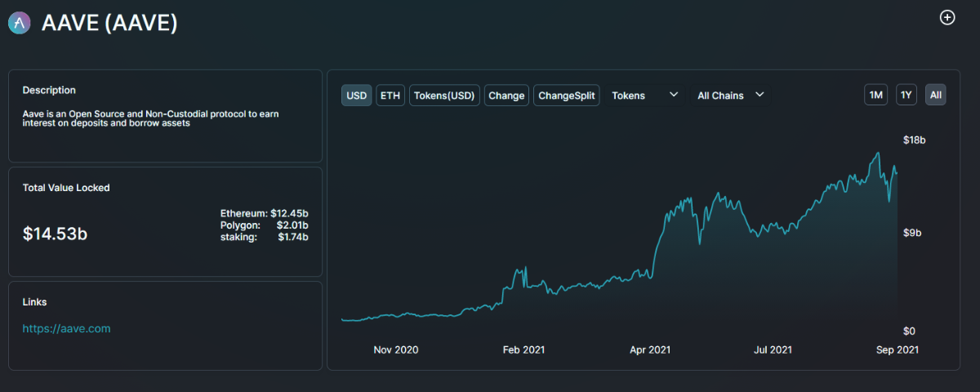
Task: Click the $9b axis label
Action: tap(911, 233)
